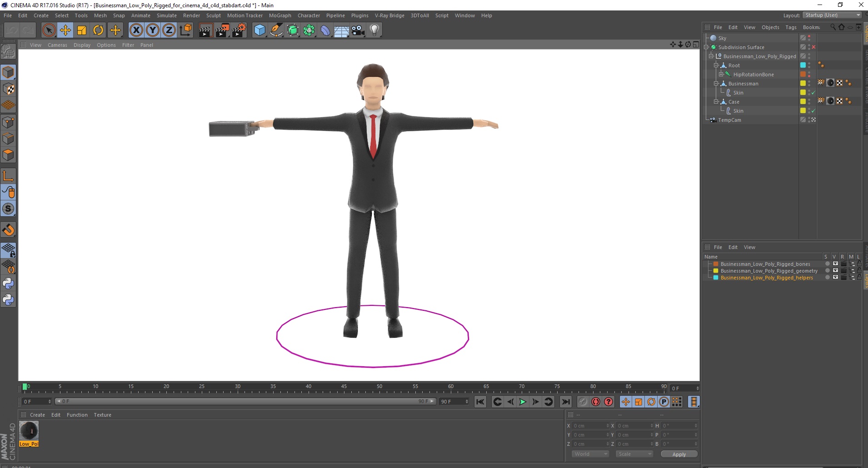Screen dimensions: 868x468
Task: Select the TempCam object
Action: pos(729,120)
